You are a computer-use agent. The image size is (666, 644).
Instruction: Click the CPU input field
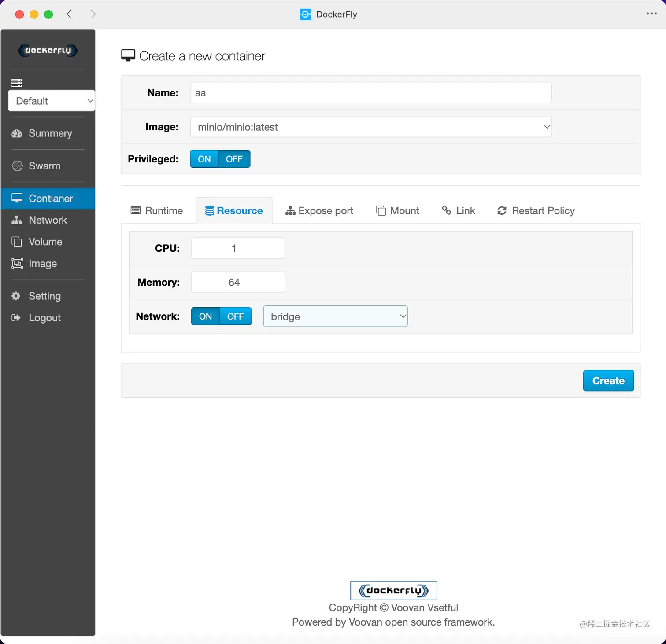tap(238, 248)
